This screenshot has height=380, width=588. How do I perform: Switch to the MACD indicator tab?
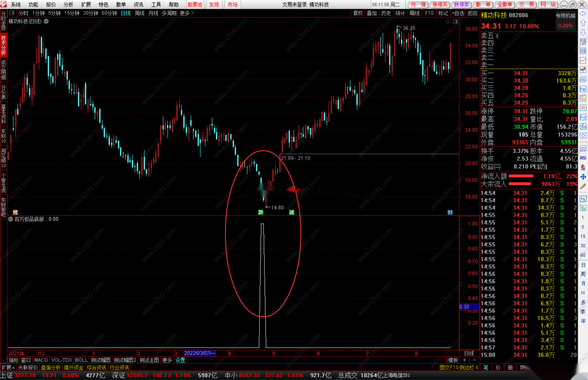click(41, 360)
